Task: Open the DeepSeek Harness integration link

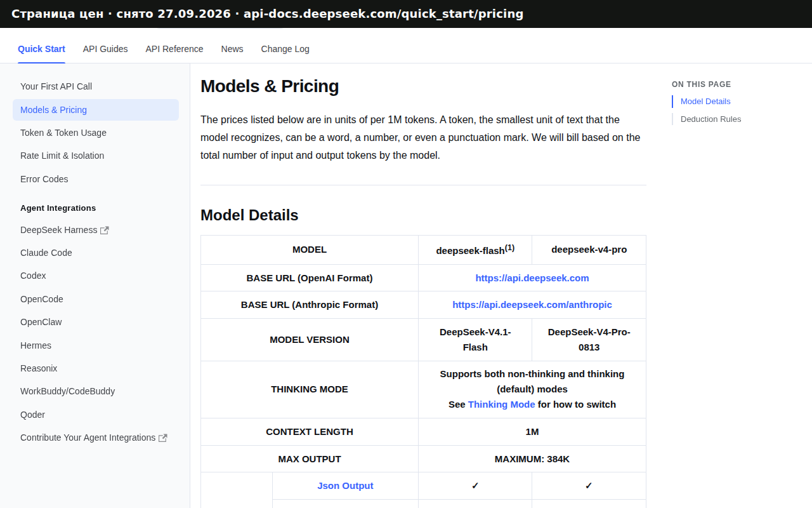Action: [x=59, y=230]
